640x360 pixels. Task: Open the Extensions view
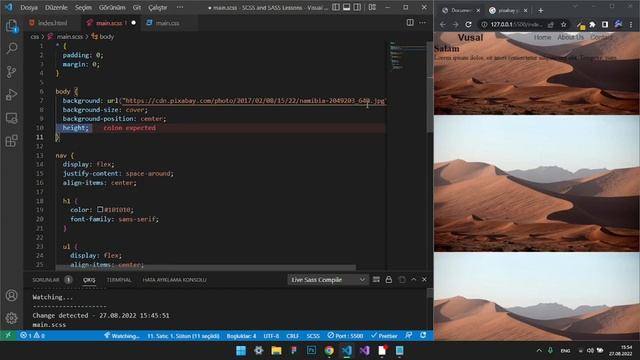[x=11, y=141]
